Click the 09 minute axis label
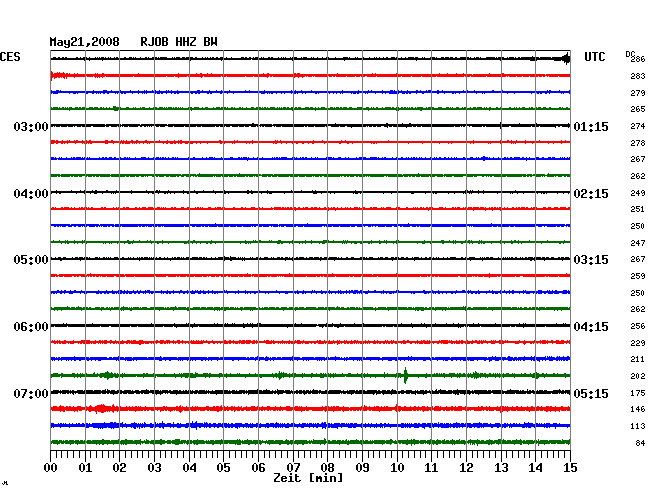The image size is (650, 494). coord(362,467)
